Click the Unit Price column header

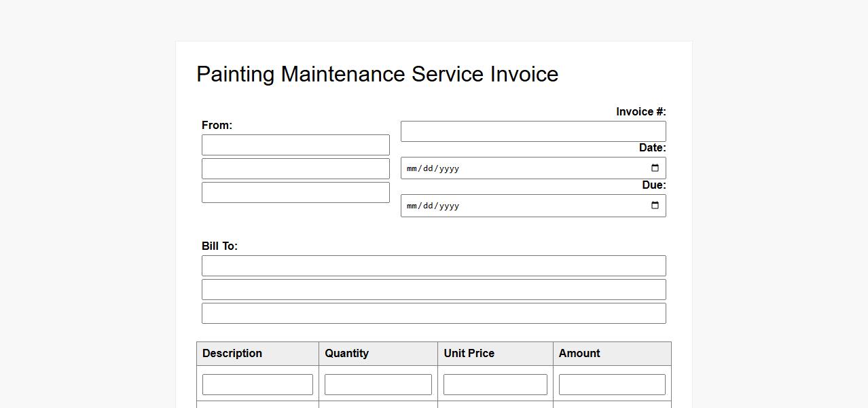click(469, 354)
